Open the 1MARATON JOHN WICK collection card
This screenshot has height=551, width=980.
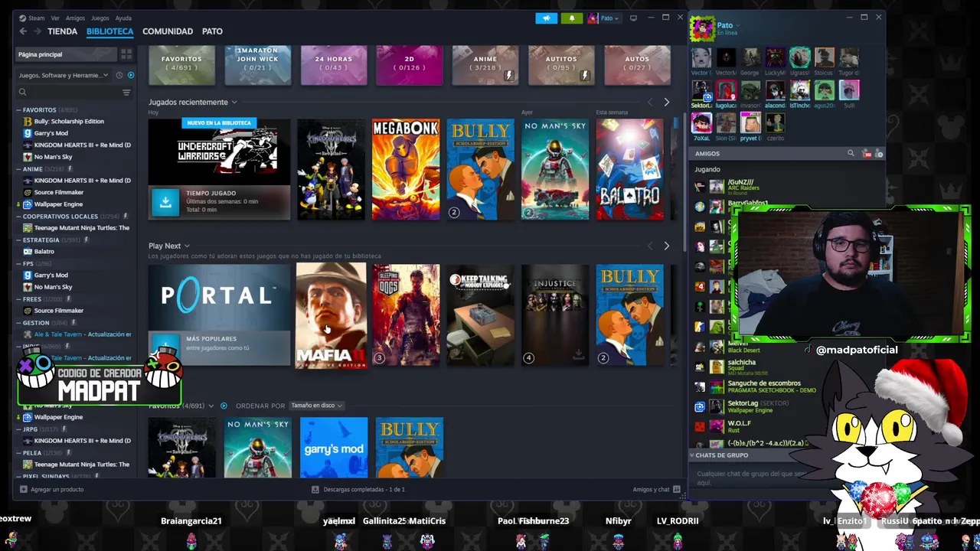tap(257, 65)
